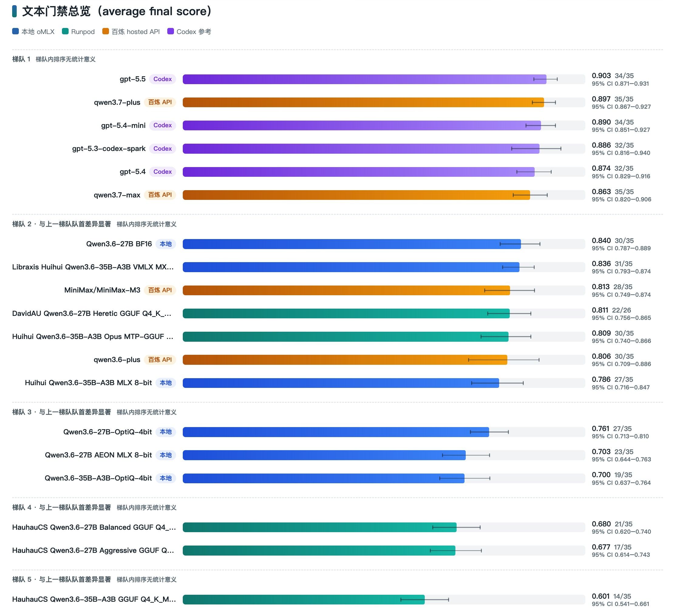Screen dimensions: 674x616
Task: Click the Qwen3.6-27B BF16 model name
Action: click(x=119, y=244)
